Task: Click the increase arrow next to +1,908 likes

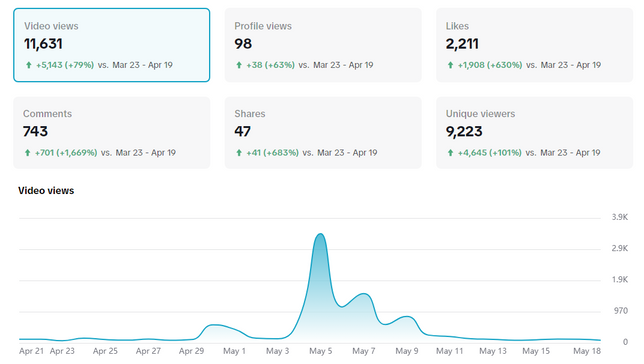Action: (451, 65)
